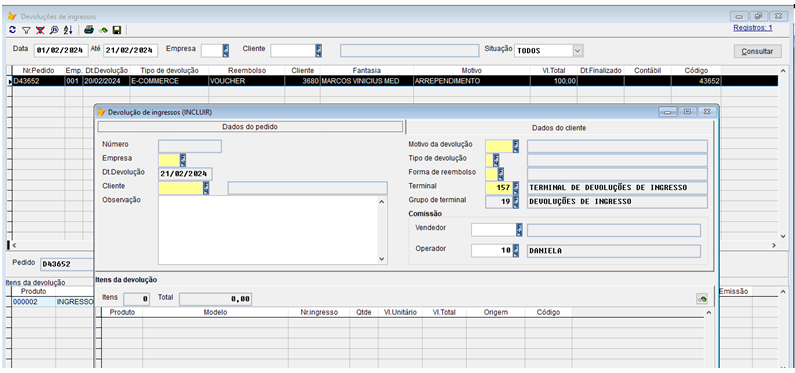This screenshot has height=373, width=795.
Task: Click the funnel filter toolbar icon
Action: coord(26,30)
